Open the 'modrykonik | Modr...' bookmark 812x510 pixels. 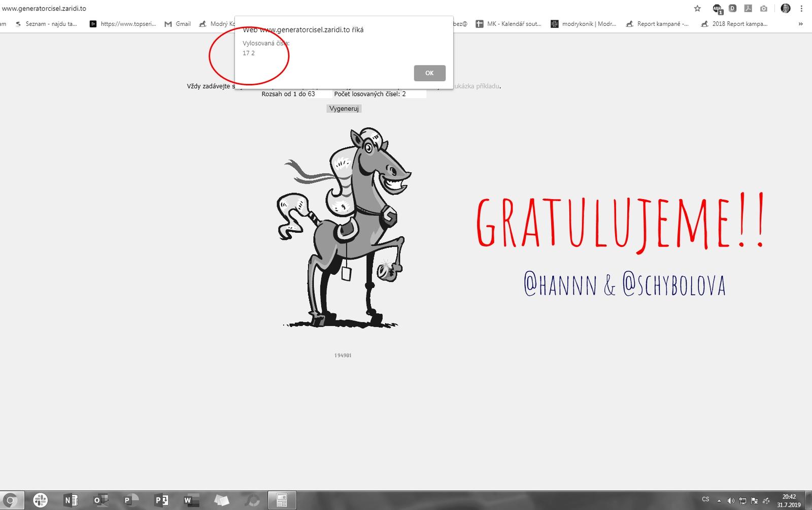pyautogui.click(x=584, y=24)
